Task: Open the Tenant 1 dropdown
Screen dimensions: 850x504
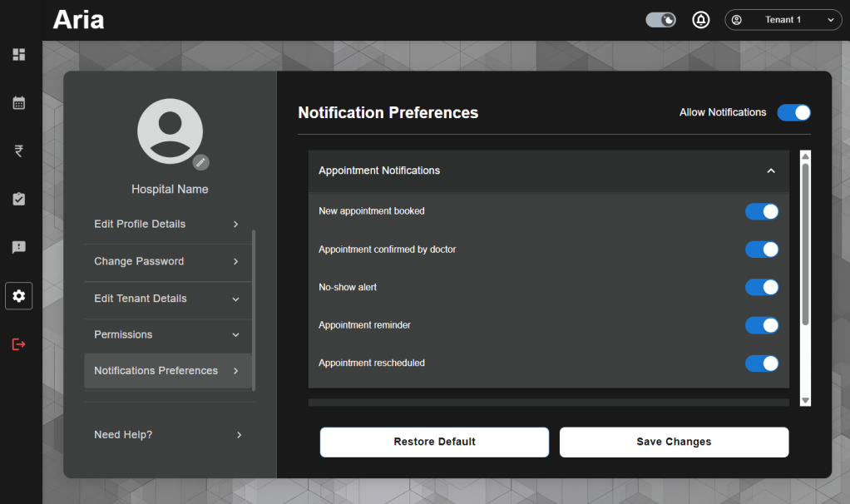Action: pyautogui.click(x=783, y=20)
